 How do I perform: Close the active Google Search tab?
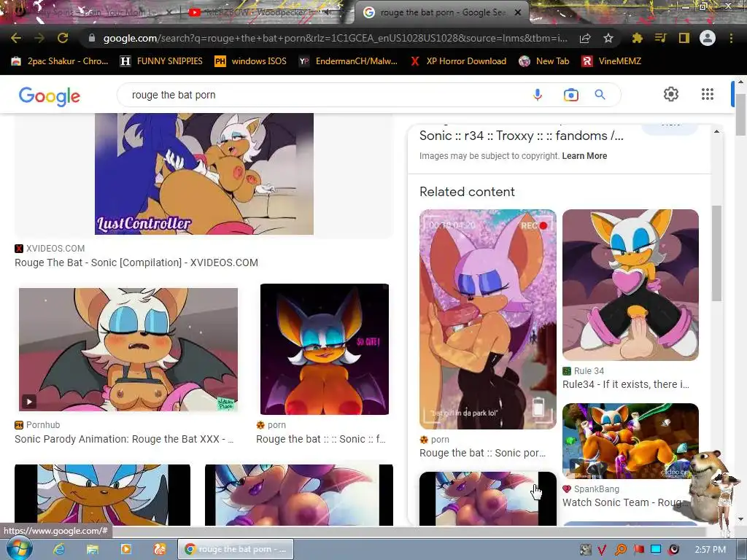point(518,12)
